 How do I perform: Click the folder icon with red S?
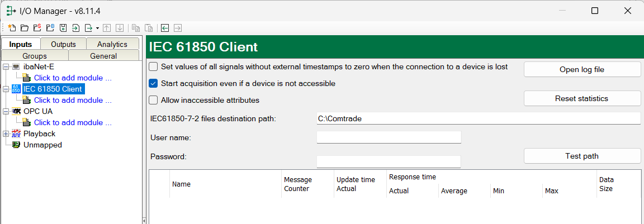(37, 28)
